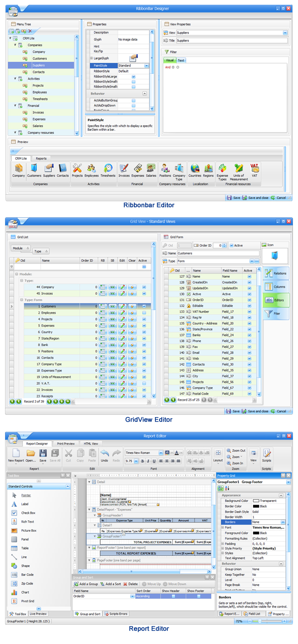Click the Background Color Transparent swatch

coord(256,501)
